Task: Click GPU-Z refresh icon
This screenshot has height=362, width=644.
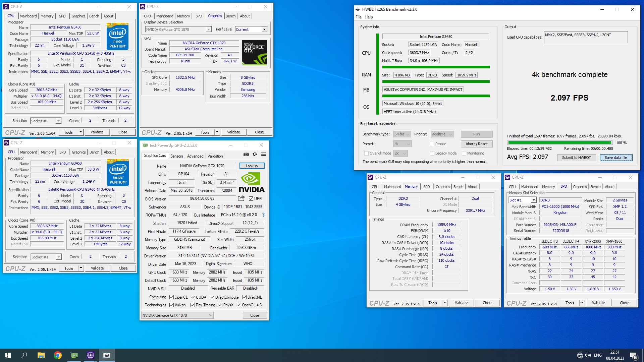Action: 255,154
